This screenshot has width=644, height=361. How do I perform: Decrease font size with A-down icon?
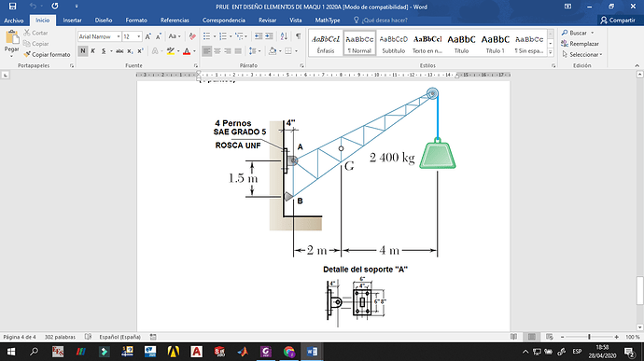click(x=159, y=36)
